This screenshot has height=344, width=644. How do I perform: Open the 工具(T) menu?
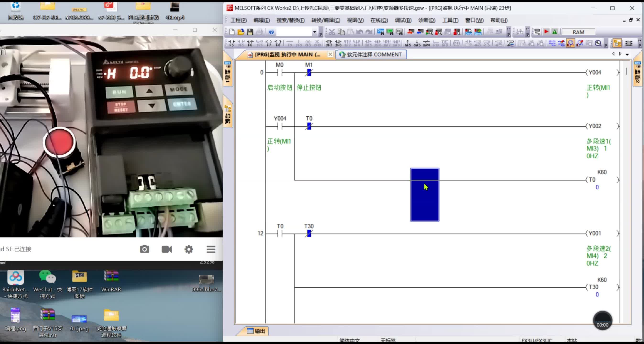tap(450, 20)
